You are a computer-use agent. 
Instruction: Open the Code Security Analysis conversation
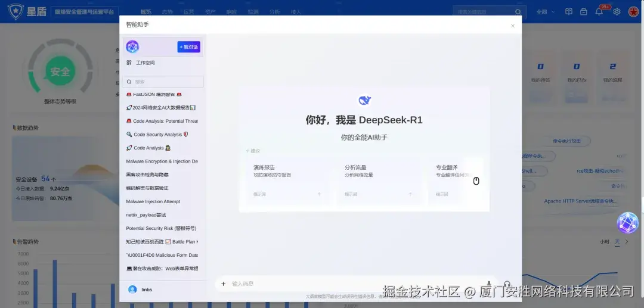tap(157, 134)
